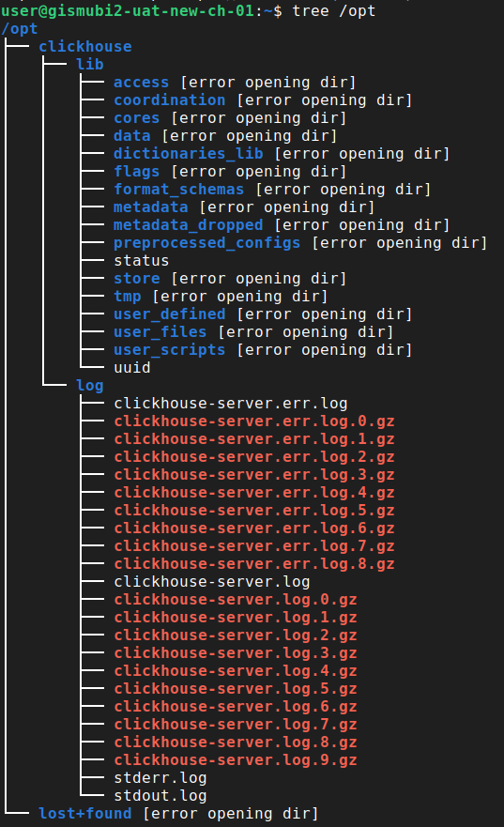Click the lost+found directory
504x827 pixels.
pos(85,814)
